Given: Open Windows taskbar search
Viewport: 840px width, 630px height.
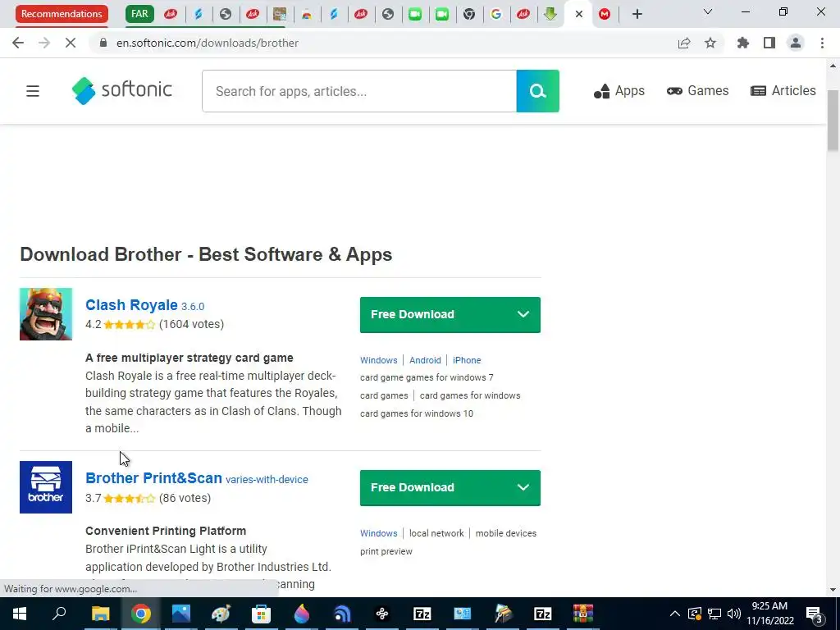Looking at the screenshot, I should point(59,614).
